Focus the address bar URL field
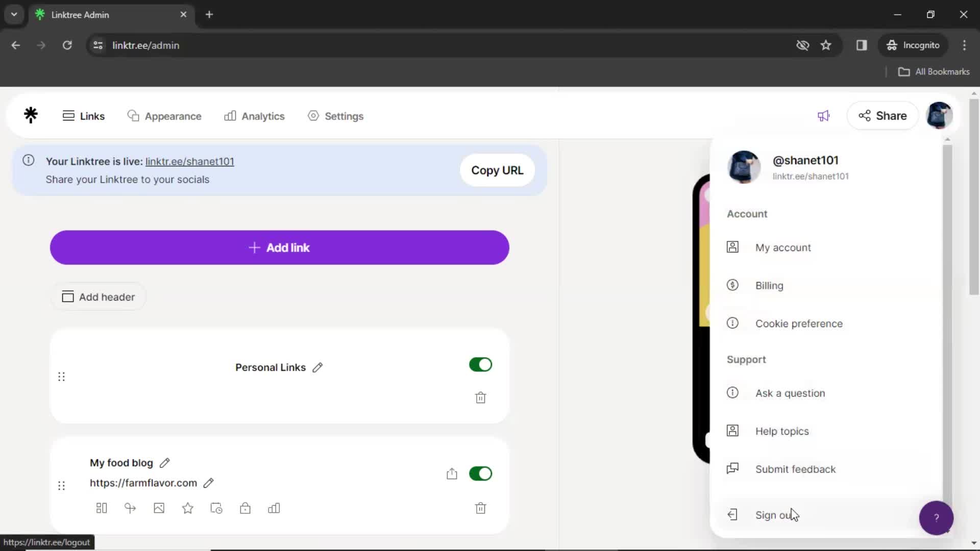Screen dimensions: 980x551 449,45
